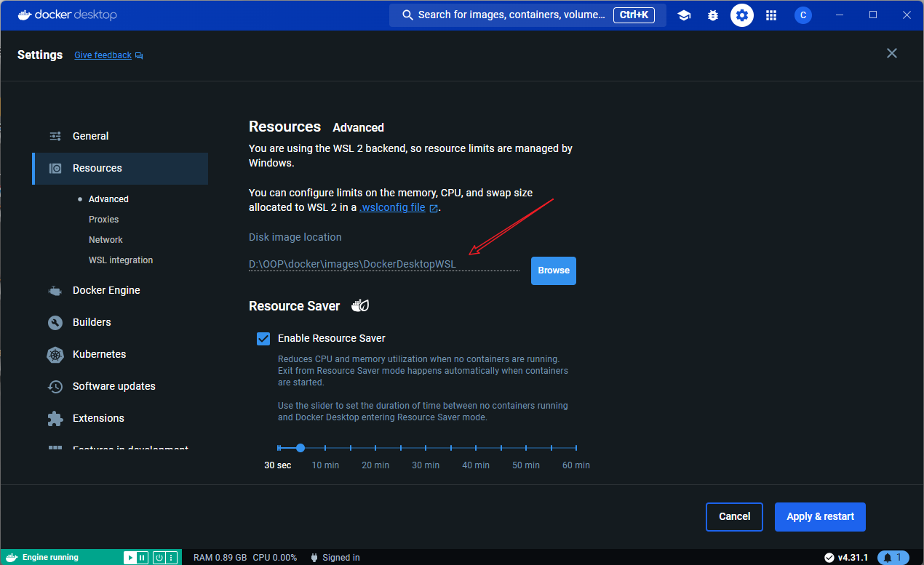Select the Advanced sub-item under Resources

click(x=108, y=199)
